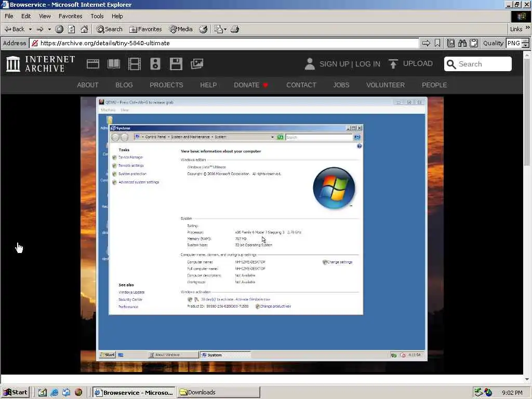The height and width of the screenshot is (399, 532).
Task: Click the Forward arrow button
Action: [40, 29]
